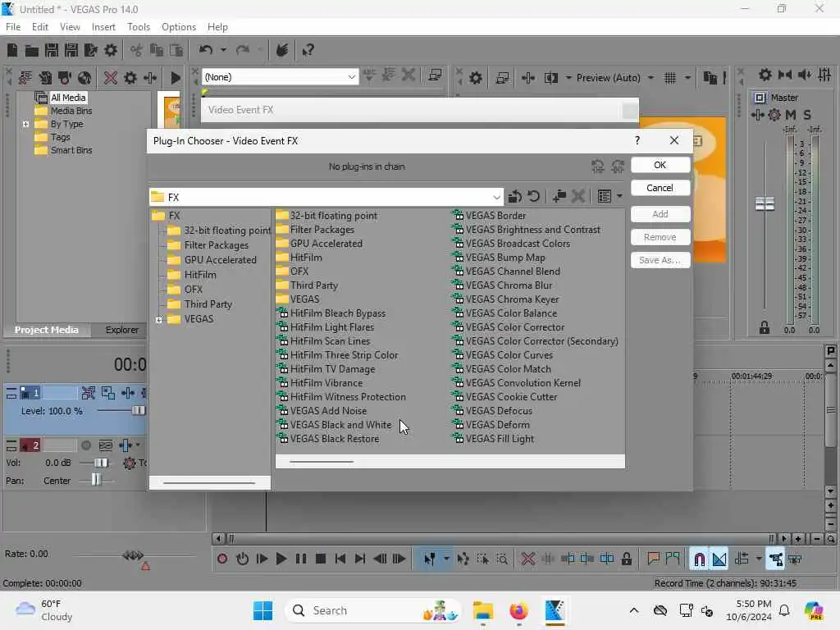The width and height of the screenshot is (840, 630).
Task: Click the Loop Playback icon
Action: tap(242, 559)
